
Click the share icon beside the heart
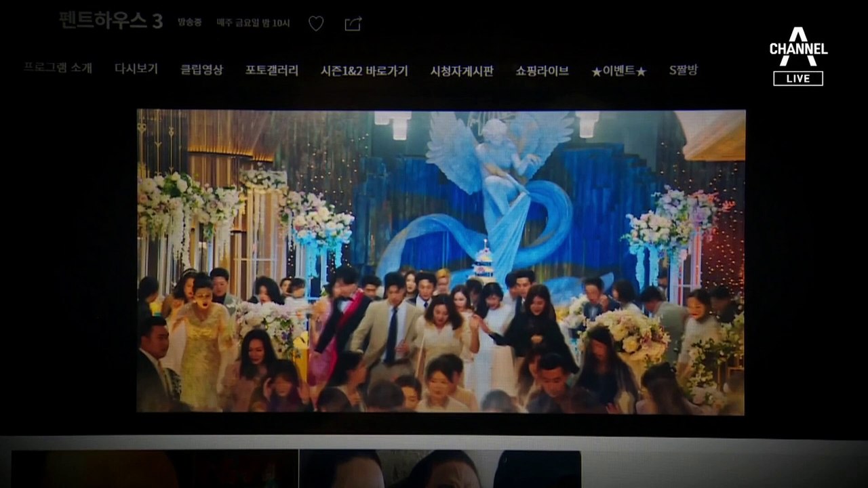click(x=353, y=24)
